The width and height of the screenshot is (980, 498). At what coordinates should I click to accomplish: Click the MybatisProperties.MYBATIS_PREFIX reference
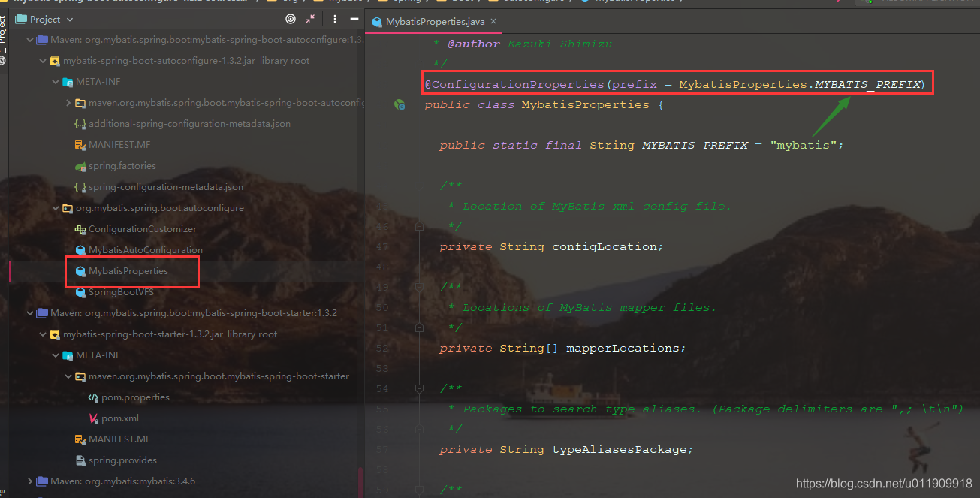(801, 84)
